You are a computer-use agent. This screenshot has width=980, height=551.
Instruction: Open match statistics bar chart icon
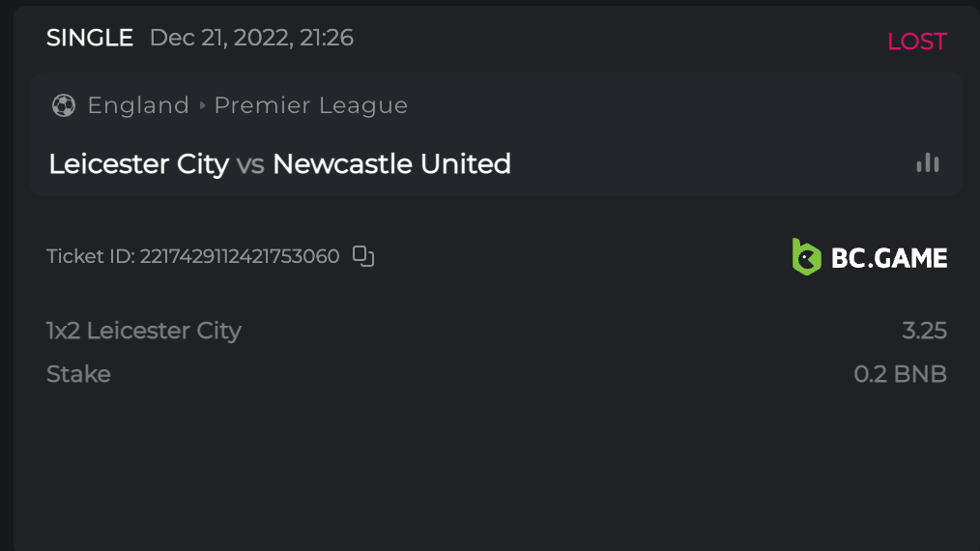[x=928, y=163]
